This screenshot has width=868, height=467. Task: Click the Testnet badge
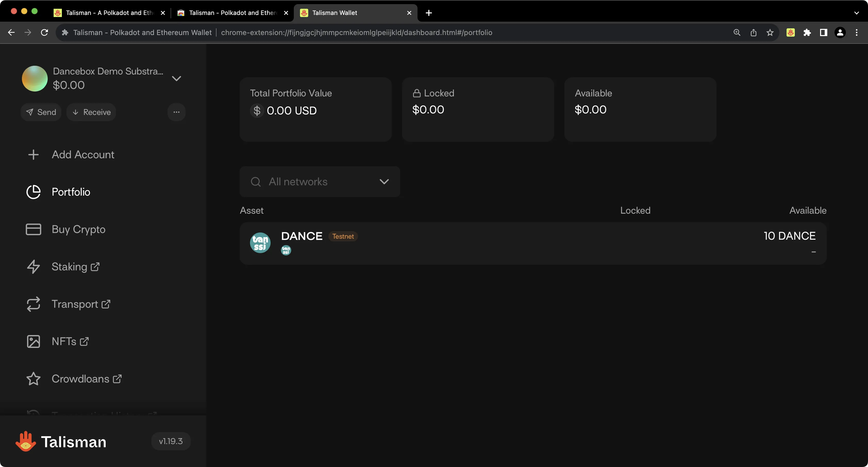pyautogui.click(x=343, y=236)
